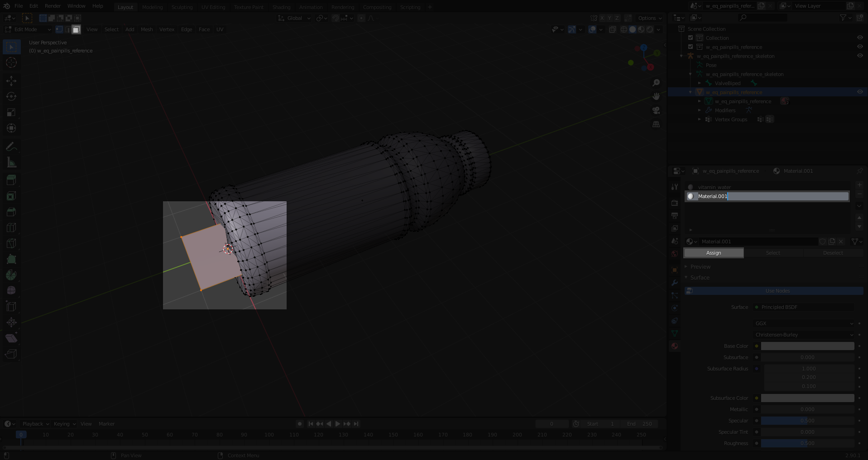This screenshot has width=868, height=460.
Task: Open the File menu
Action: click(x=19, y=6)
